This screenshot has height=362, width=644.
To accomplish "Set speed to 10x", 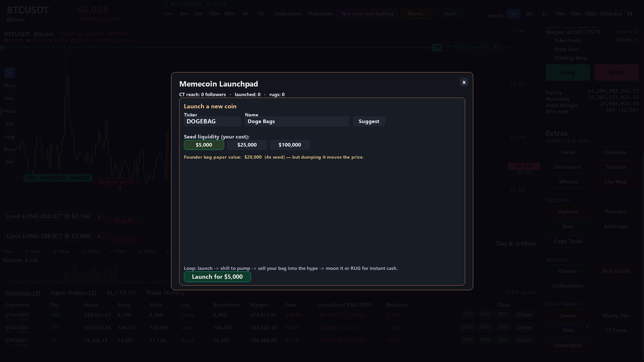I will coord(560,14).
